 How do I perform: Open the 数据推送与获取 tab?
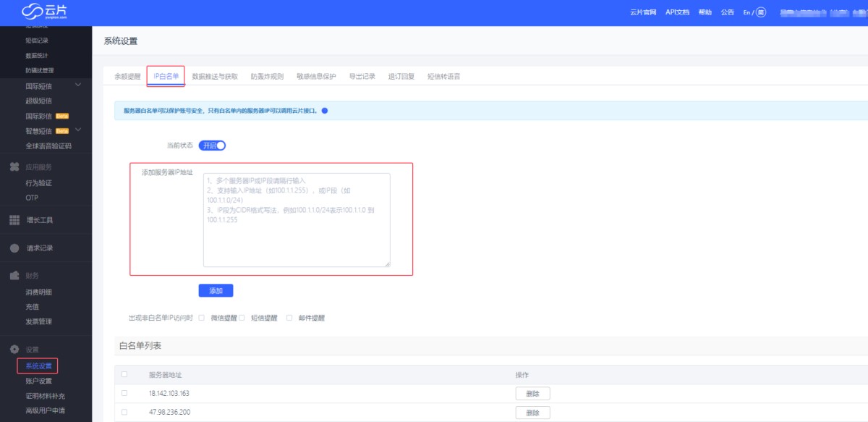tap(215, 76)
